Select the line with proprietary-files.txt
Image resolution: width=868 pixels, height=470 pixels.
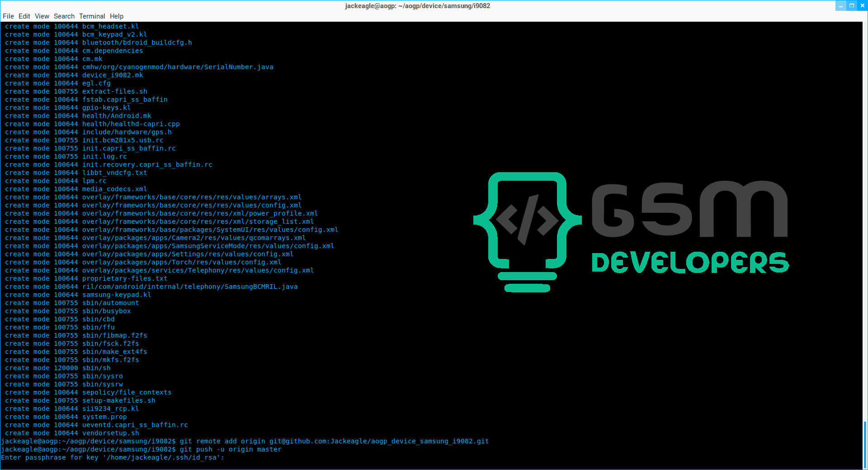86,279
